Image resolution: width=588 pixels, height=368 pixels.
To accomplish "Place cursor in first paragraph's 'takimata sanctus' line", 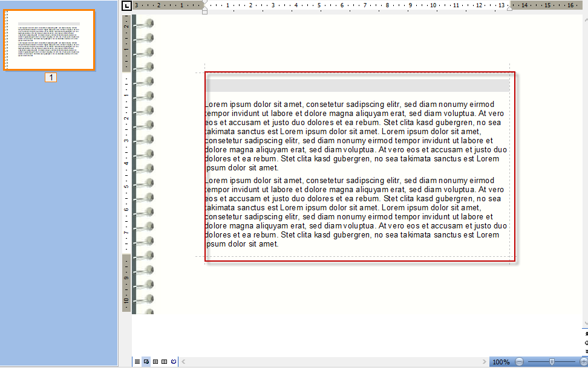I will 343,132.
